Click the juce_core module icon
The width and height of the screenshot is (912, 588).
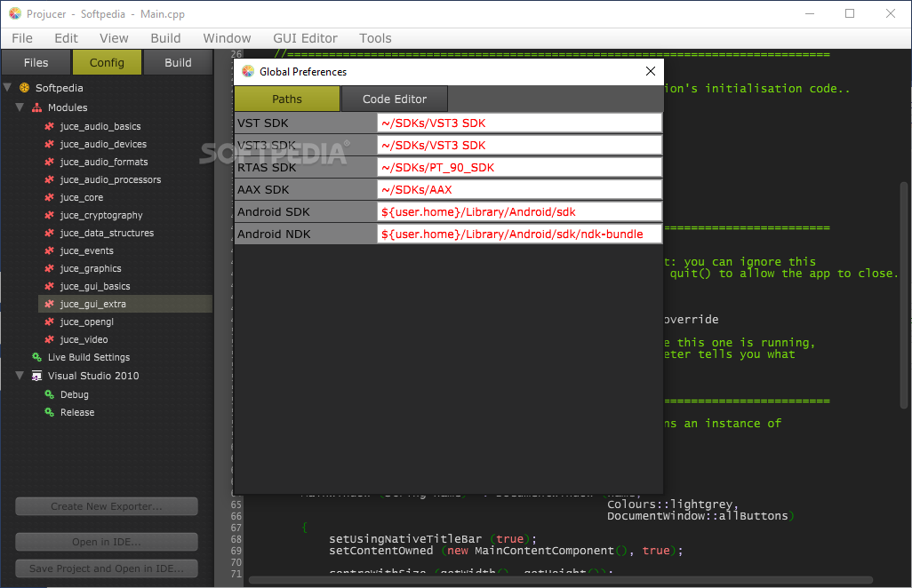[50, 197]
